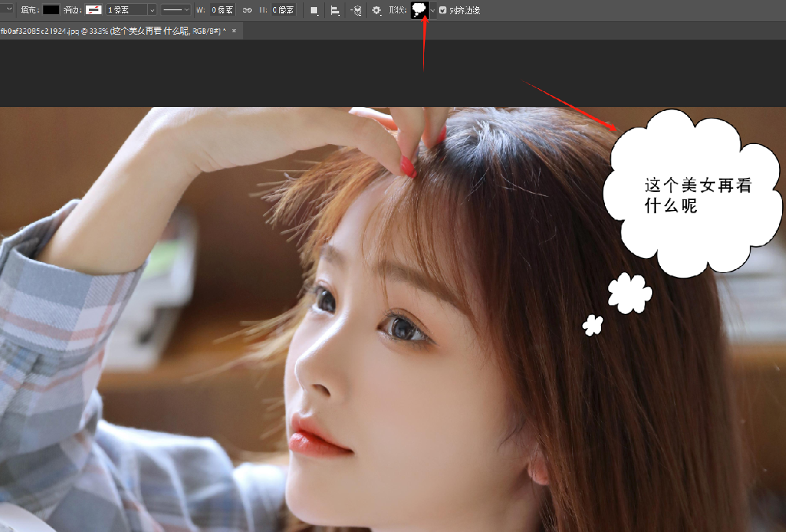786x532 pixels.
Task: Open the path operations icon
Action: (x=314, y=10)
